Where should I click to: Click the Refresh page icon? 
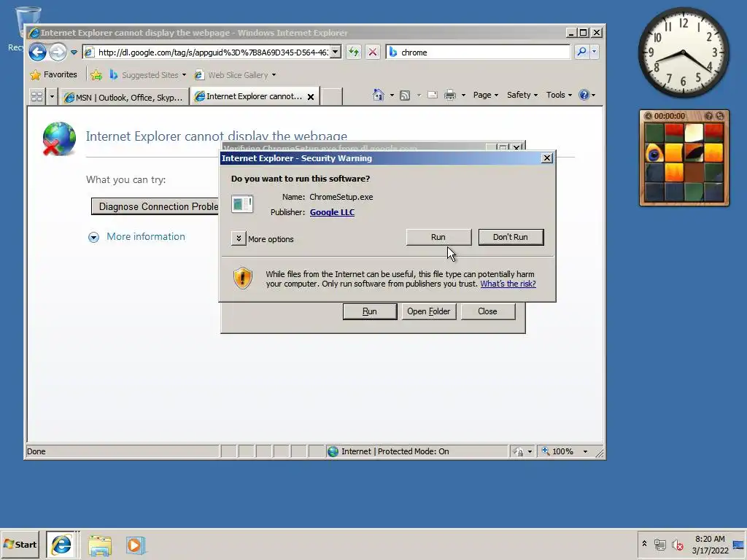pos(354,52)
